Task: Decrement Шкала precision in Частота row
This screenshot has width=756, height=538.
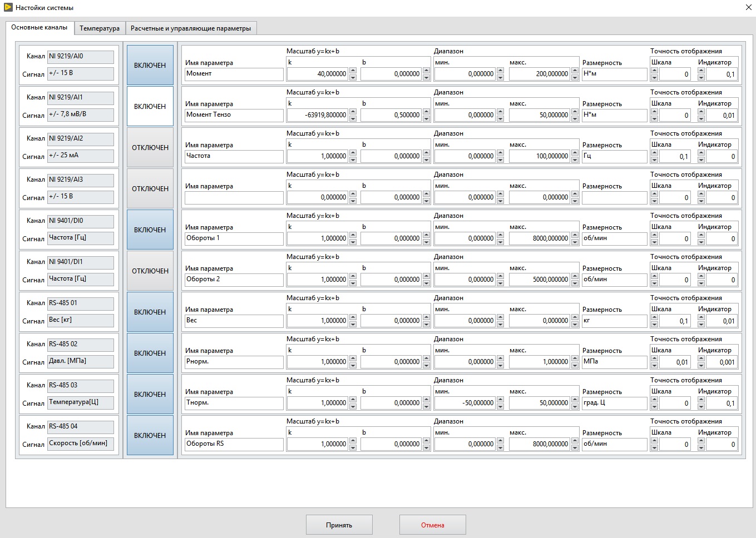Action: pyautogui.click(x=654, y=159)
